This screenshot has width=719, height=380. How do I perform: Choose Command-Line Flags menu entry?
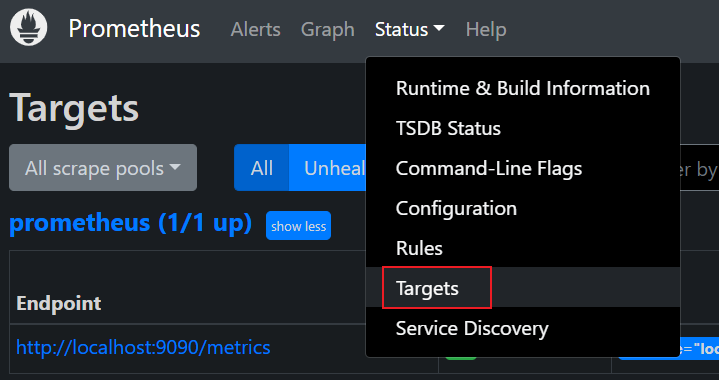[x=523, y=168]
